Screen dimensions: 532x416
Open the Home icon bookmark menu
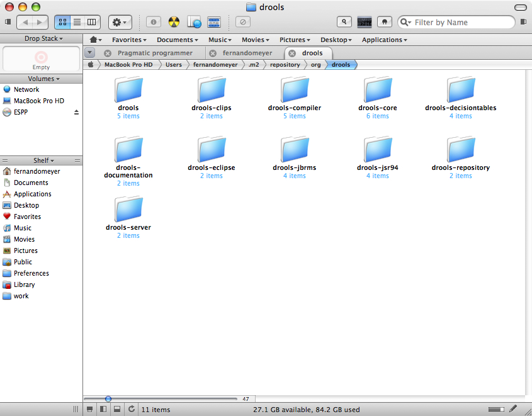pyautogui.click(x=95, y=40)
